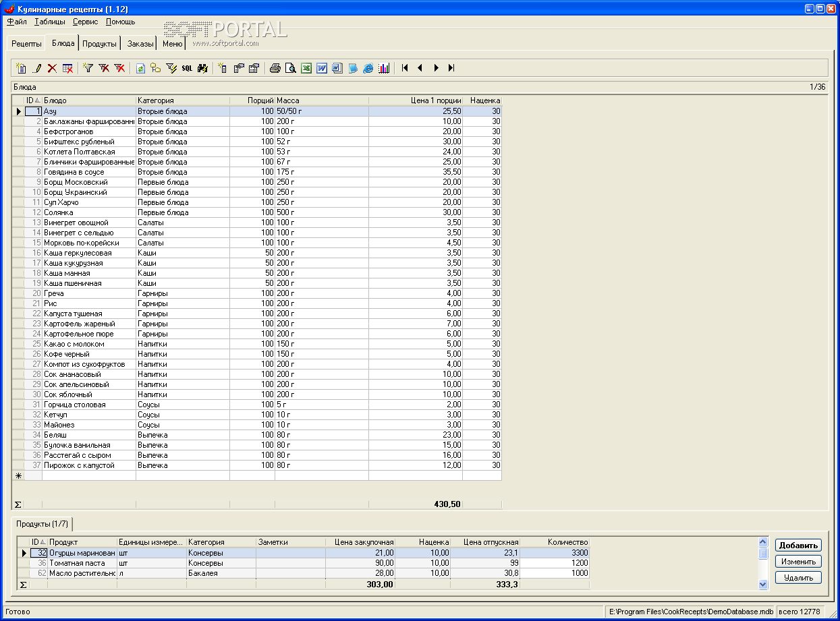Sort by the Цена 1 порции column header

tap(416, 100)
